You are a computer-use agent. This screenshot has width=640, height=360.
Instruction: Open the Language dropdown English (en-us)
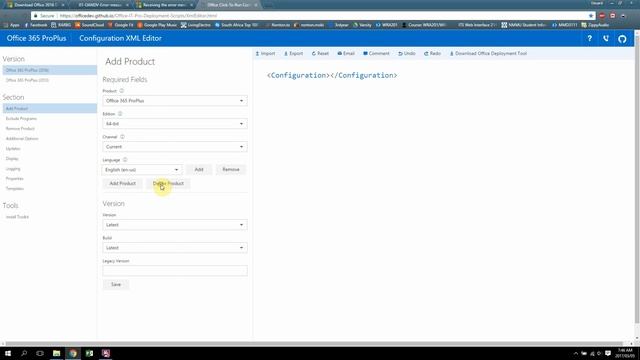click(141, 169)
